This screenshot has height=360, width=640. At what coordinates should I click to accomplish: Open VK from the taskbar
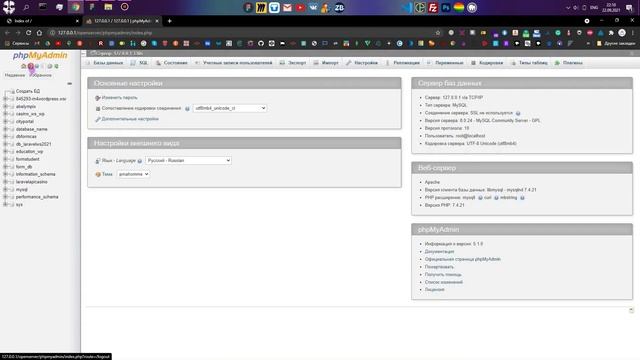click(313, 8)
